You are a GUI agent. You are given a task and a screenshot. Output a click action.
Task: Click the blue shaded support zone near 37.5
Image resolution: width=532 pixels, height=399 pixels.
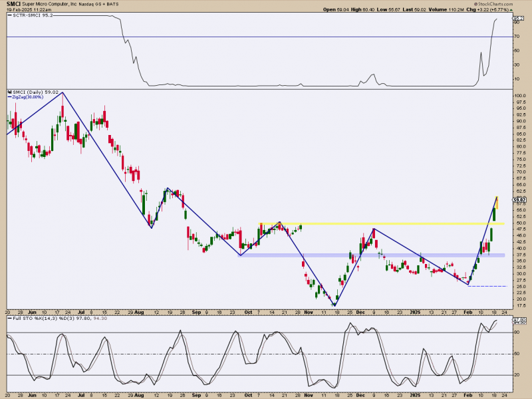point(371,255)
